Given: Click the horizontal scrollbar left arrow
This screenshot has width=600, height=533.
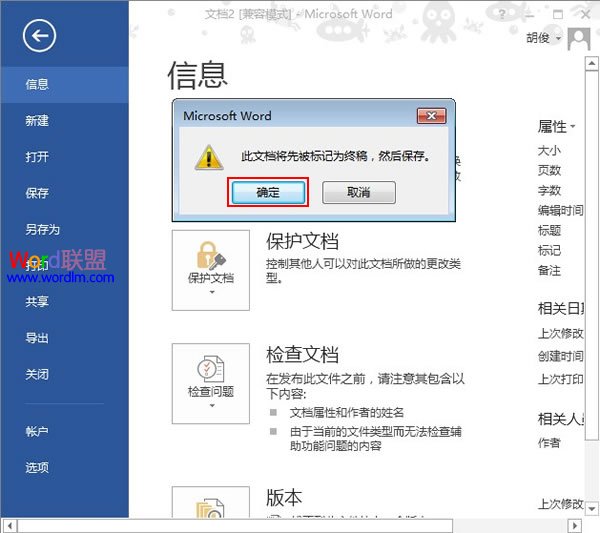Looking at the screenshot, I should (10, 525).
